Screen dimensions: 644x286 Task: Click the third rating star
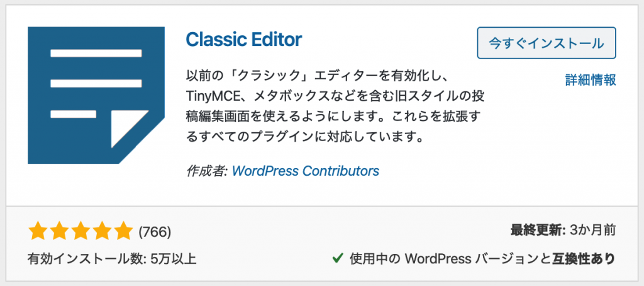click(x=80, y=231)
